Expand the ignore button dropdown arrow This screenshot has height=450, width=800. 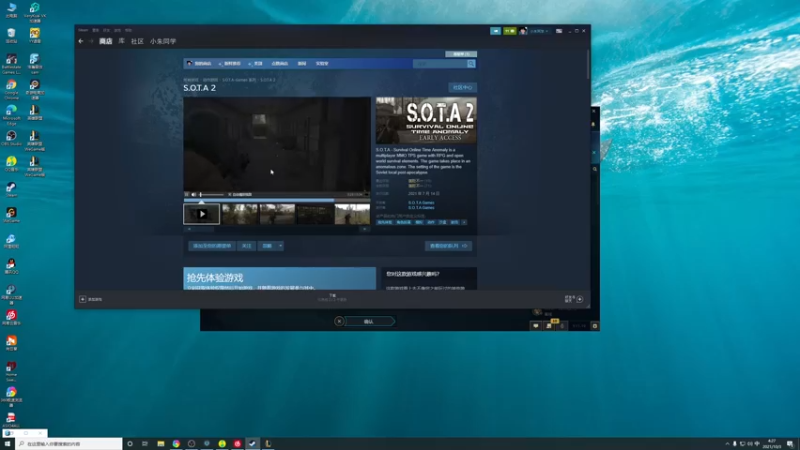point(280,246)
